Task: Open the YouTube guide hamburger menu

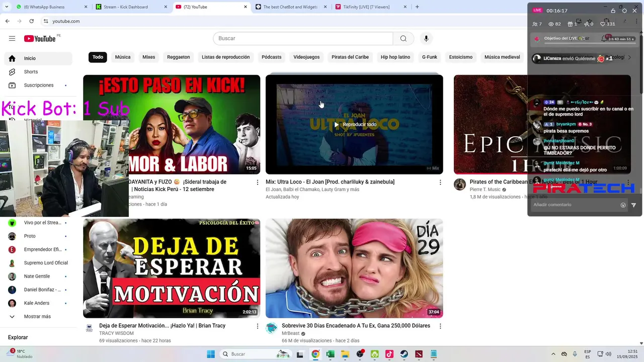Action: tap(12, 39)
